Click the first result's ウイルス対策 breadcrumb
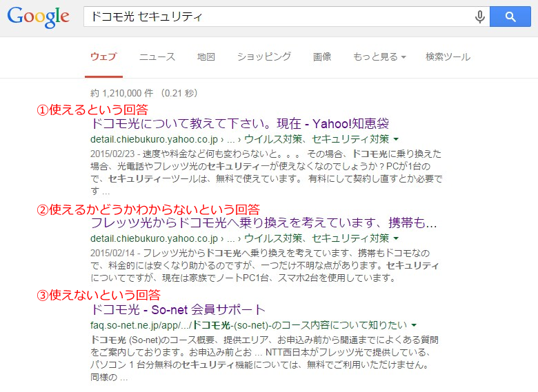This screenshot has height=392, width=538. pos(273,139)
